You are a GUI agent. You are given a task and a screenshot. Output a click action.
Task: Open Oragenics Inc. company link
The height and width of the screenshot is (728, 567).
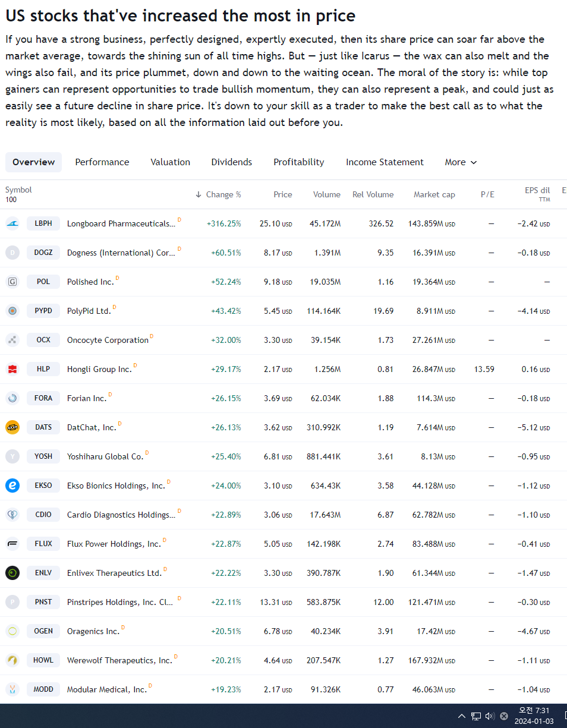[x=93, y=632]
